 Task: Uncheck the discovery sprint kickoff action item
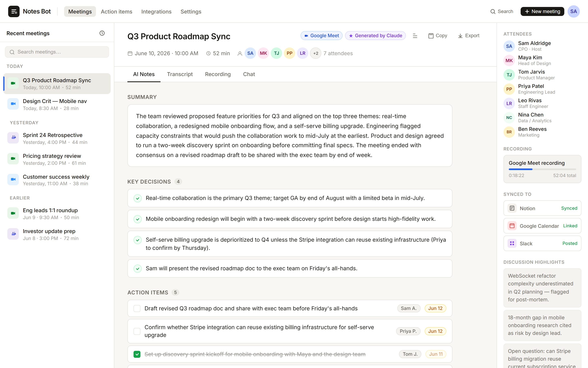137,354
